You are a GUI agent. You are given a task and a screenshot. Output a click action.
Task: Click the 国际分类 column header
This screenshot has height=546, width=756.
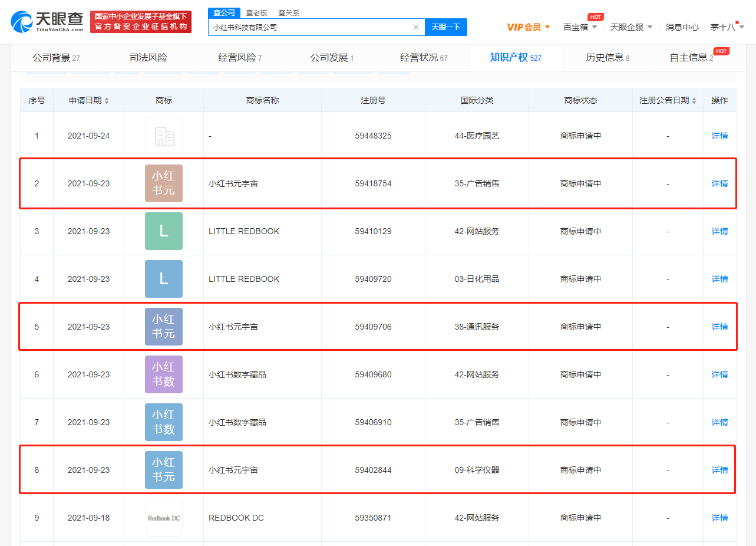pos(477,100)
